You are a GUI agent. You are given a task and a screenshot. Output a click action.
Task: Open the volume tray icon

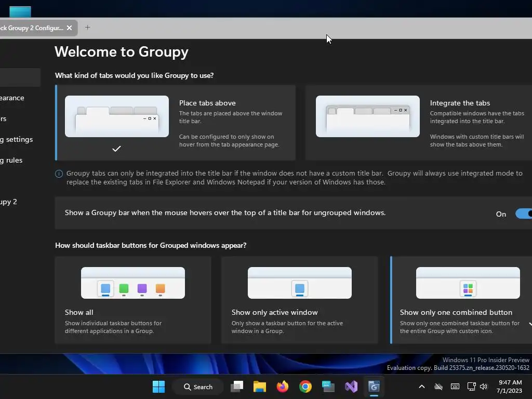tap(484, 387)
